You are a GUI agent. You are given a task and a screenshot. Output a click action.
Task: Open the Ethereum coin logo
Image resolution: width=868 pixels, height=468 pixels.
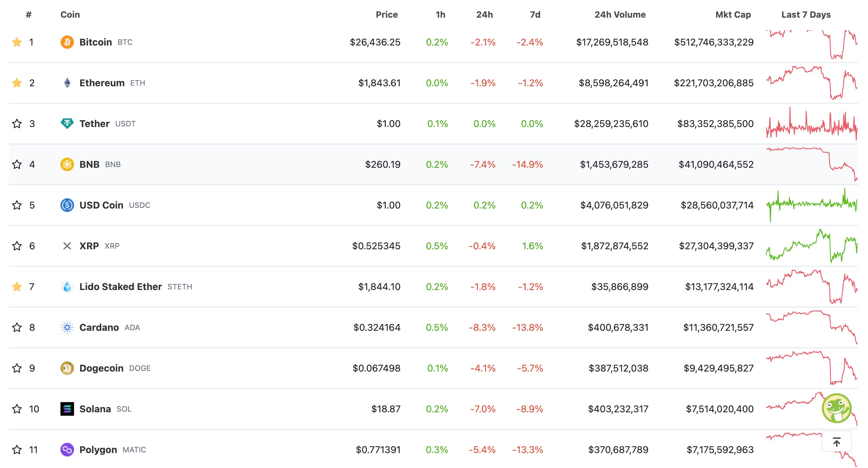pos(67,83)
